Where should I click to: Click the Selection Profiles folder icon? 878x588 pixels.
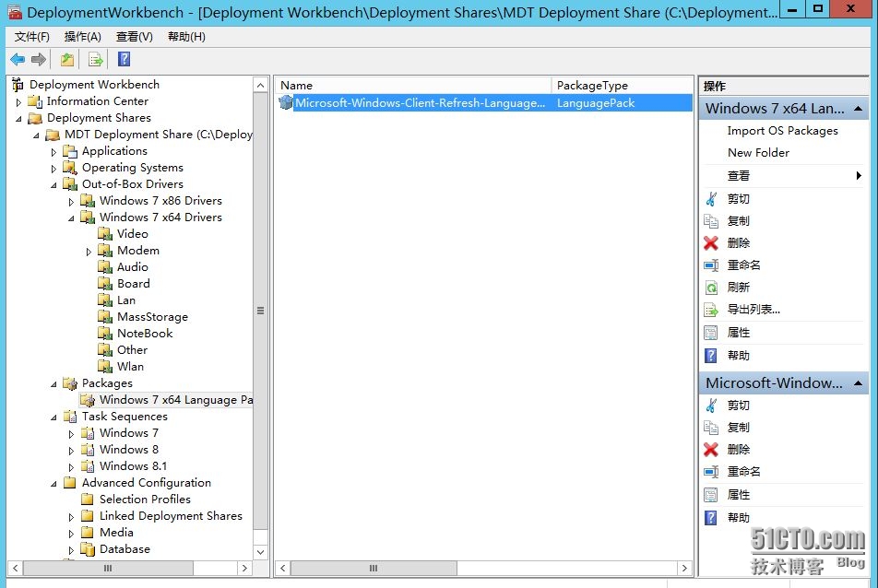tap(88, 499)
